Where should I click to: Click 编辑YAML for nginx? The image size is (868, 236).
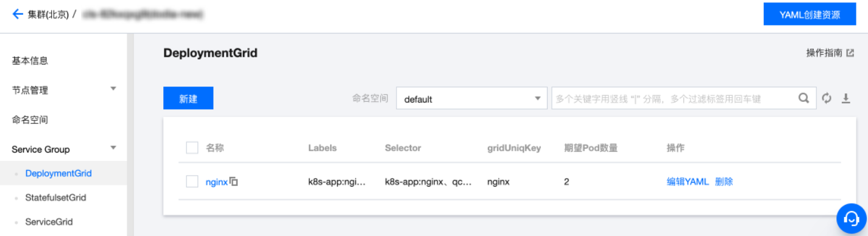pyautogui.click(x=688, y=181)
